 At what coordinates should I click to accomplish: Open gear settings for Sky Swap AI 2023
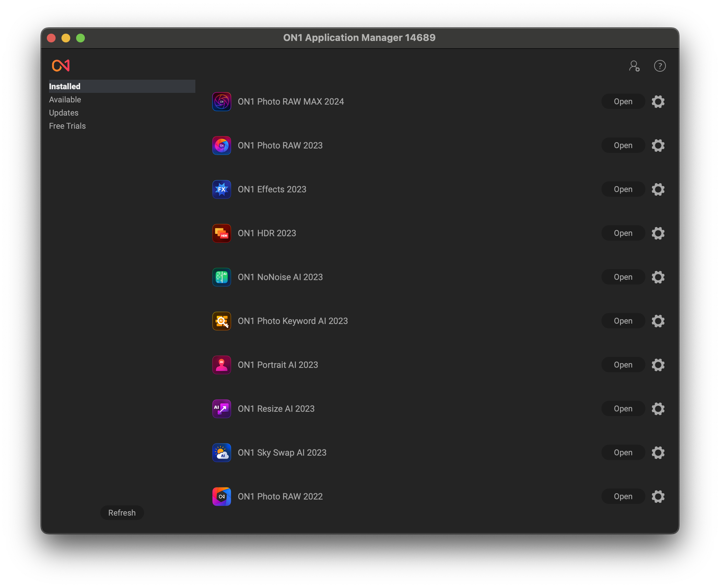click(x=658, y=453)
